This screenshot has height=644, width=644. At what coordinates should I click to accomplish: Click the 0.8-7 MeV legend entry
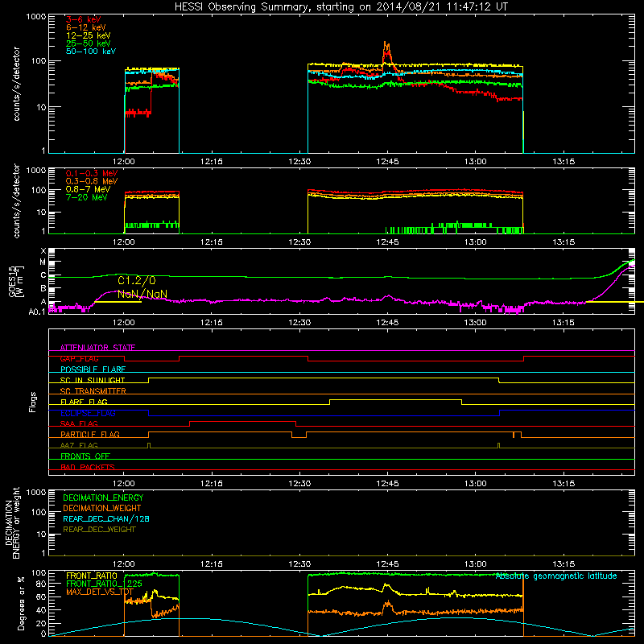click(88, 189)
